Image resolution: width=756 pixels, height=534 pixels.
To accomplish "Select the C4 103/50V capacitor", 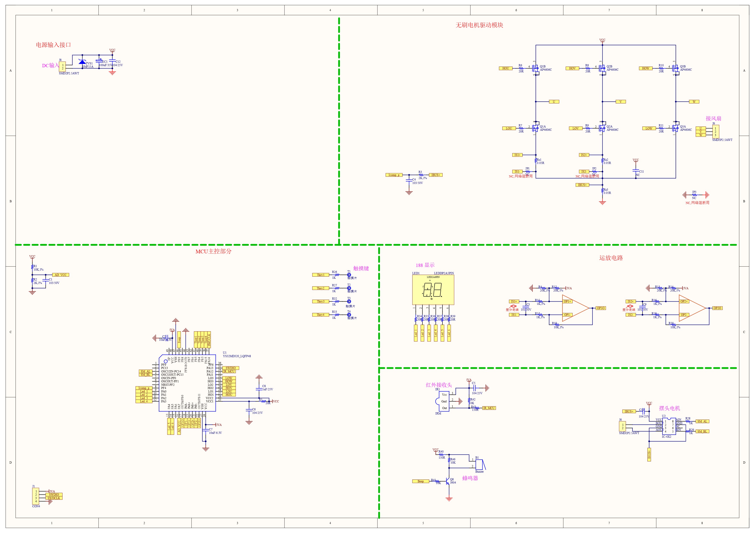I will point(409,181).
